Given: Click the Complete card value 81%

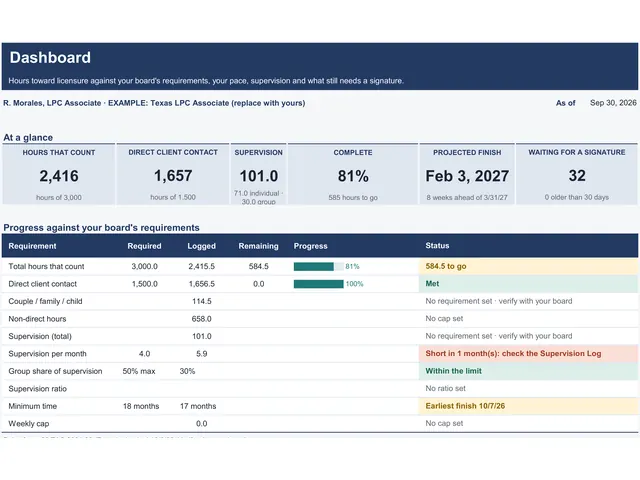Looking at the screenshot, I should point(353,176).
